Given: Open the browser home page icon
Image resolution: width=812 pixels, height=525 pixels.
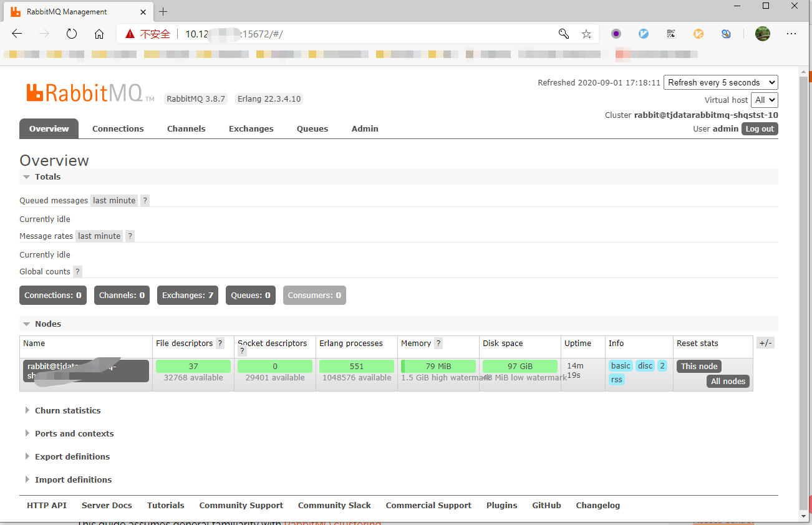Looking at the screenshot, I should tap(99, 34).
